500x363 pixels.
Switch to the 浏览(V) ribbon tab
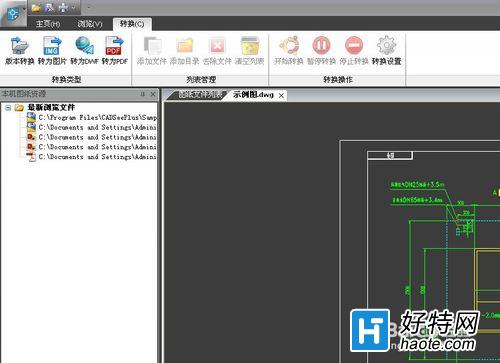point(90,24)
